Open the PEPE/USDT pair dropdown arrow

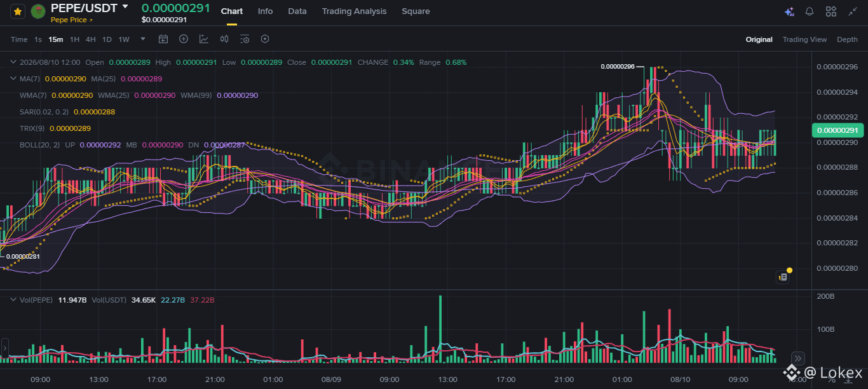tap(125, 6)
